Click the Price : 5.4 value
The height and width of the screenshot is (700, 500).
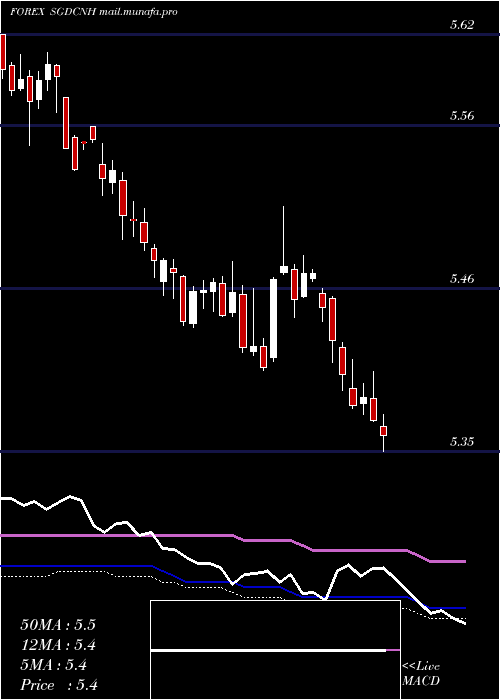point(59,685)
